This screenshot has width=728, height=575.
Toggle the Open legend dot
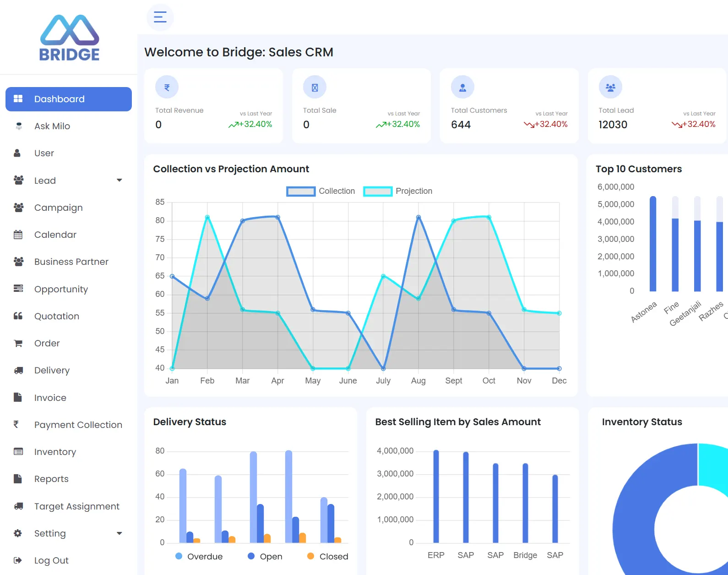click(251, 556)
